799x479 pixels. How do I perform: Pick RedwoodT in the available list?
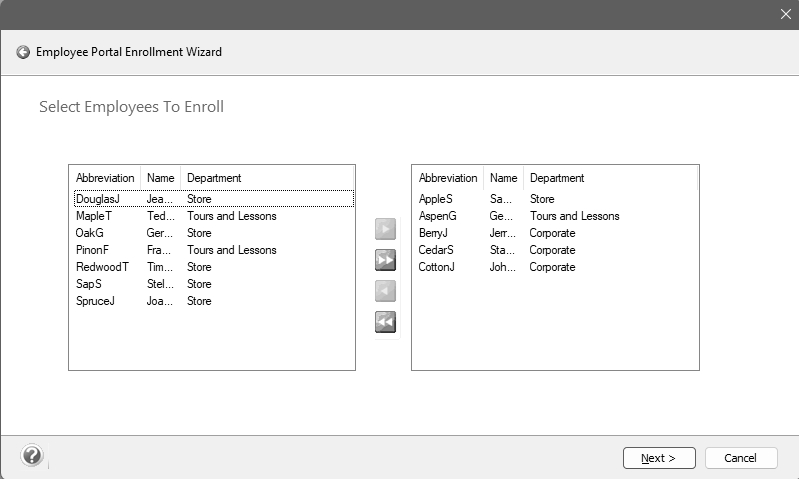point(102,267)
